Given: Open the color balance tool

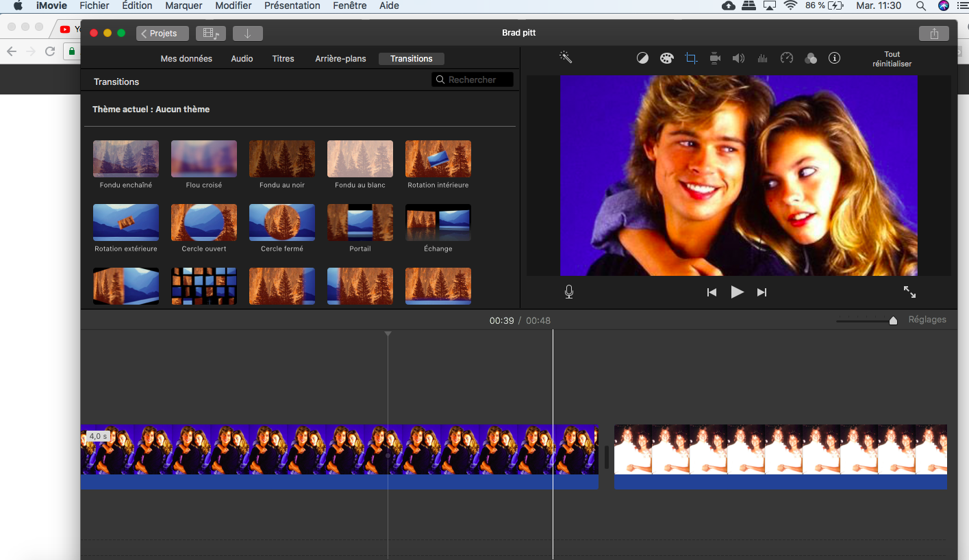Looking at the screenshot, I should click(642, 58).
